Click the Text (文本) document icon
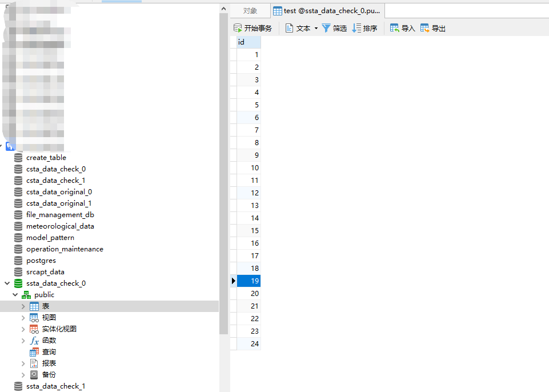The height and width of the screenshot is (392, 549). [289, 28]
